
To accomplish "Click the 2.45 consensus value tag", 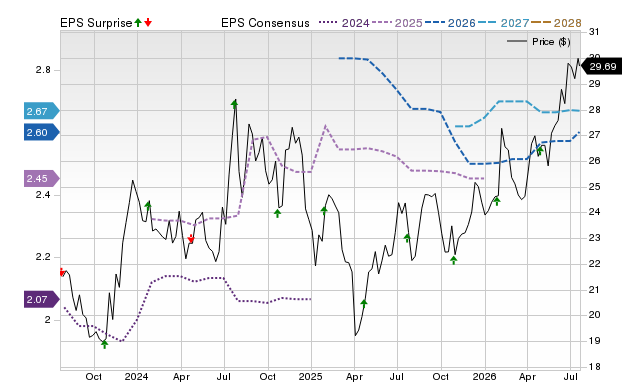I will coord(42,178).
